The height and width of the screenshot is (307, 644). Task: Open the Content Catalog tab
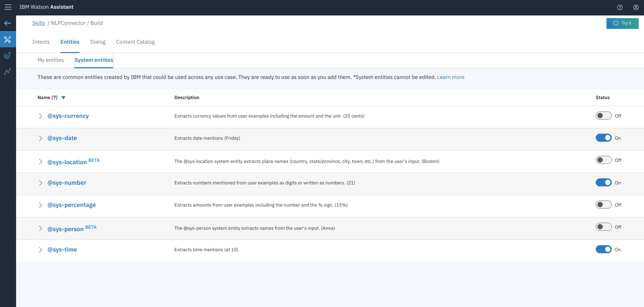[x=135, y=42]
